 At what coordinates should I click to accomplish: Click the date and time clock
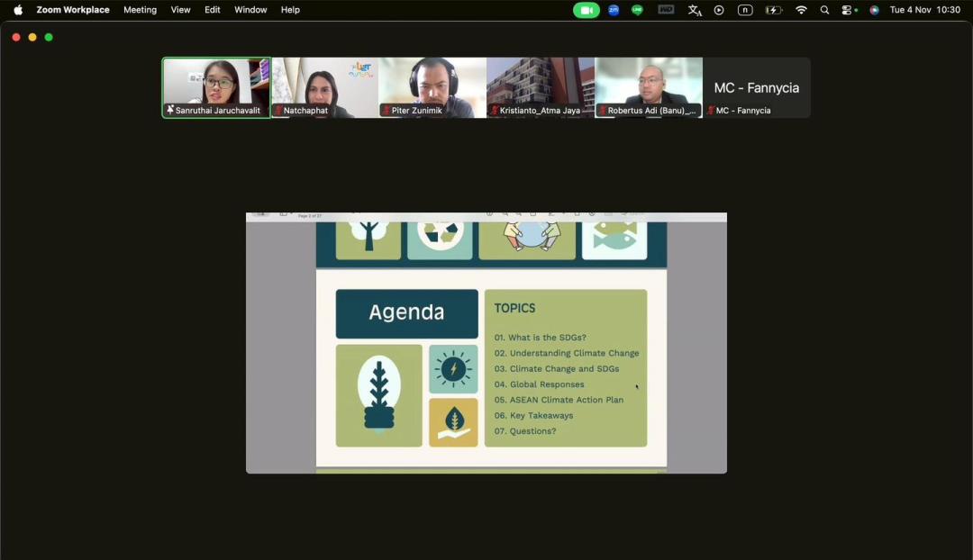coord(924,10)
